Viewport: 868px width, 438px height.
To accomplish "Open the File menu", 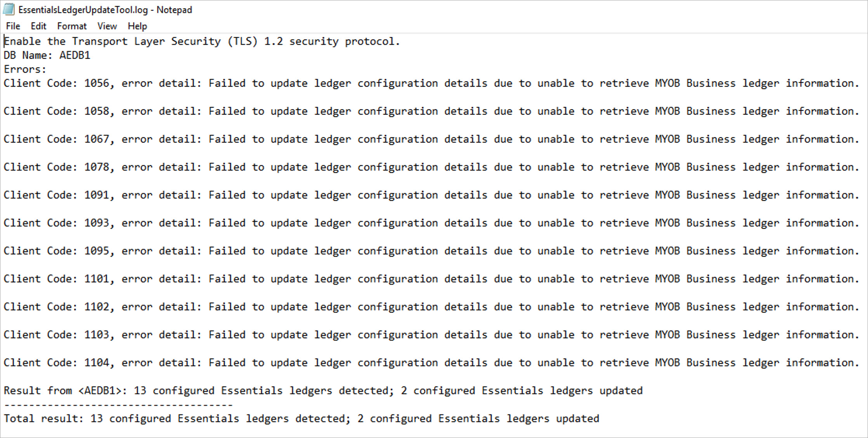I will click(12, 26).
